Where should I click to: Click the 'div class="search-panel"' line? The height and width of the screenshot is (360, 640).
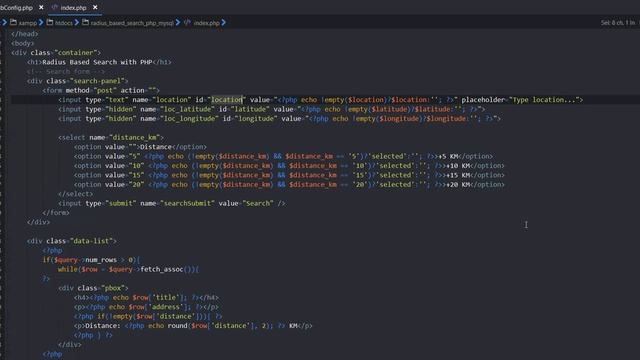coord(78,81)
